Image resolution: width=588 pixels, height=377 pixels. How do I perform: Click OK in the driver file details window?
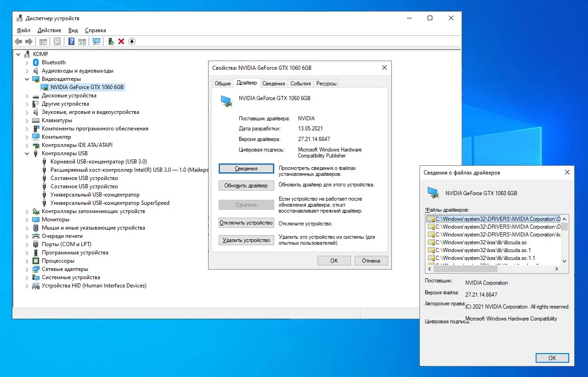pyautogui.click(x=552, y=358)
